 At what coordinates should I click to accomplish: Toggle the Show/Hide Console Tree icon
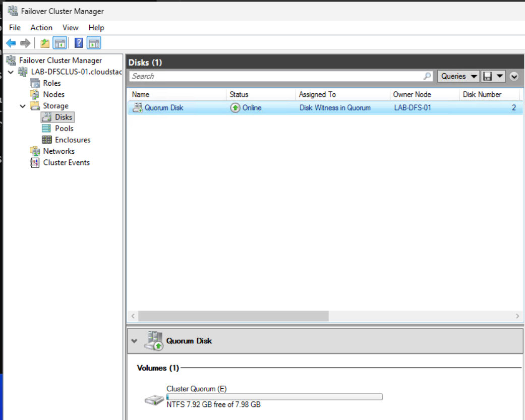pyautogui.click(x=61, y=43)
